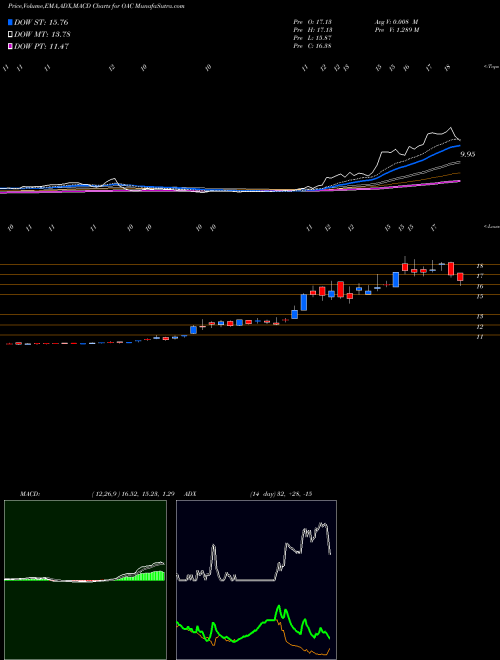This screenshot has width=500, height=660.
Task: Click the chart title mentioning MunafaSutra.com
Action: [96, 6]
